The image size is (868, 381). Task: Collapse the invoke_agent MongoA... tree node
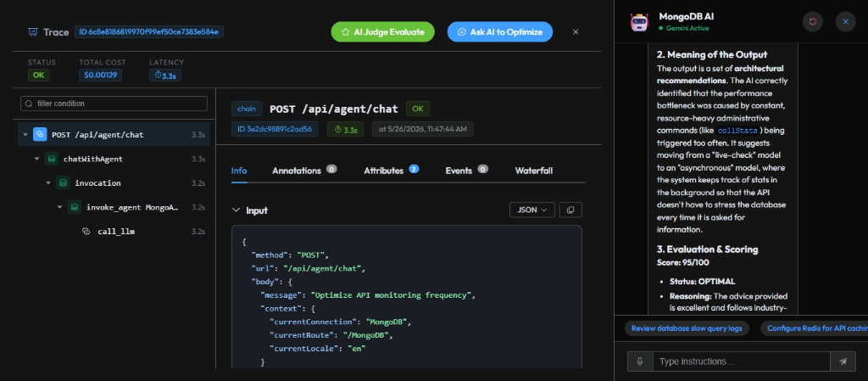[x=60, y=207]
